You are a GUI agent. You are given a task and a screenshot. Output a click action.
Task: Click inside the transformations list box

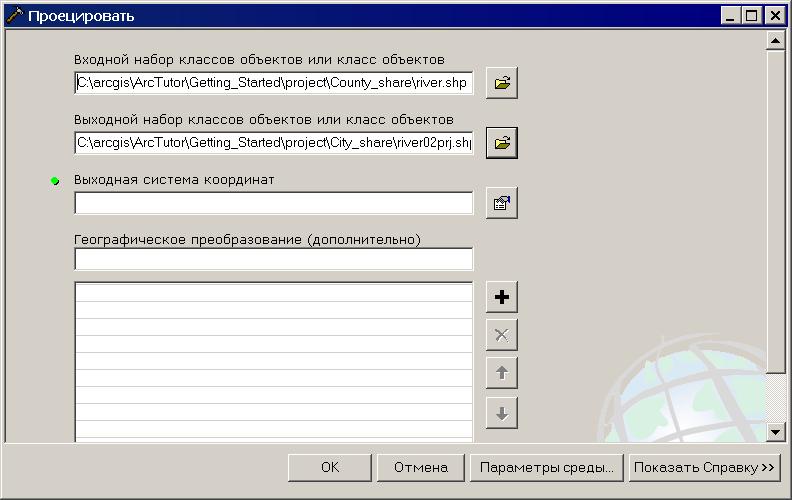click(x=273, y=362)
